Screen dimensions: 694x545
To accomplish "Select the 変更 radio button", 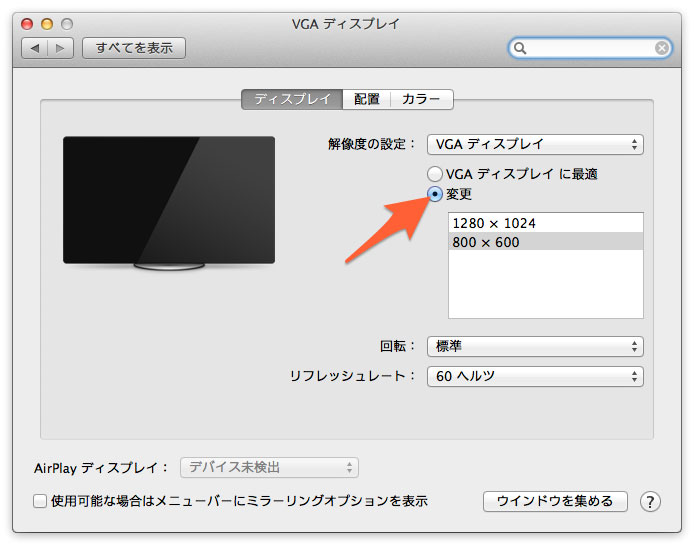I will click(x=435, y=194).
